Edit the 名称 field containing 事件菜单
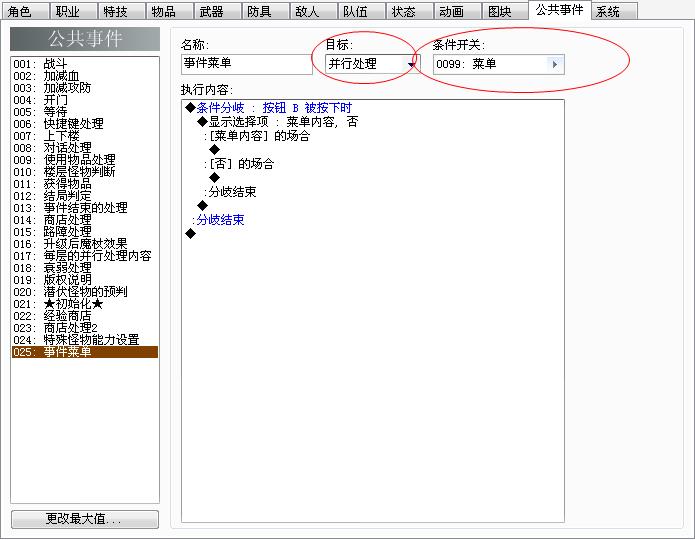Viewport: 695px width, 540px height. (246, 64)
